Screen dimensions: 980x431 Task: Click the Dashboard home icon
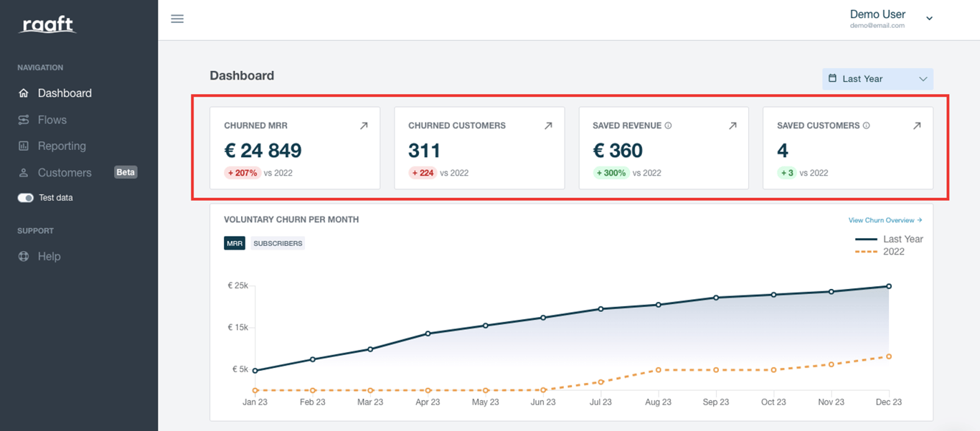[x=24, y=93]
